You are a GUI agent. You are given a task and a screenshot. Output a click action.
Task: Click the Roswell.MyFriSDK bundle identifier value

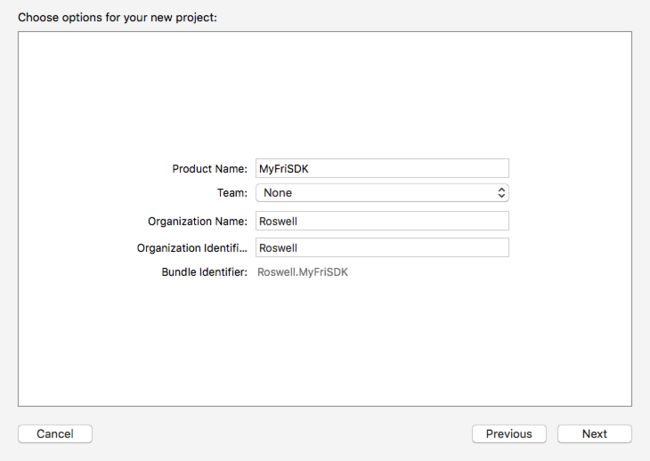(303, 272)
